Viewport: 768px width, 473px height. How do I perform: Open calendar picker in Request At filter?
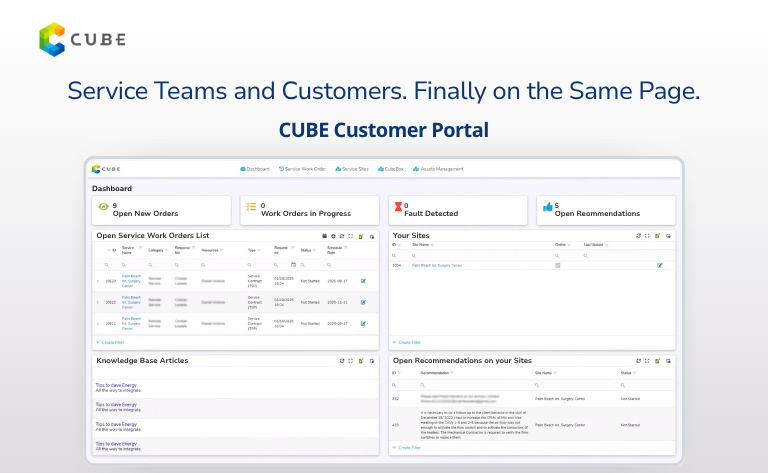pyautogui.click(x=293, y=265)
